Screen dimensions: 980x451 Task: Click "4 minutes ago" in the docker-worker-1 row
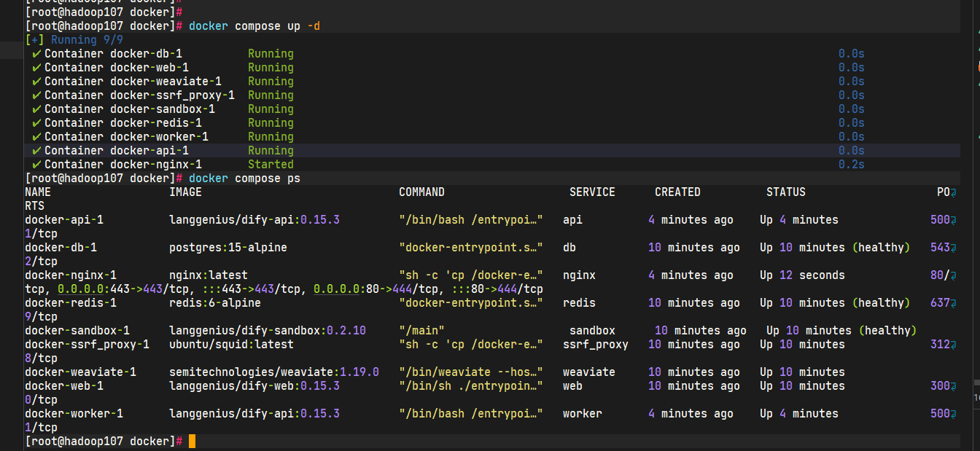691,414
